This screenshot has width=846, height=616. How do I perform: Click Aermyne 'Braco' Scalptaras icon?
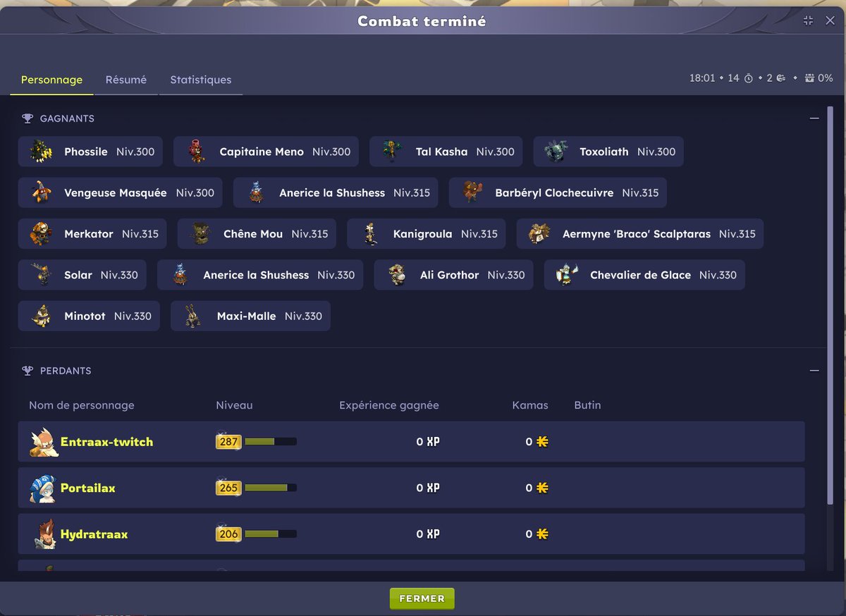(x=540, y=233)
